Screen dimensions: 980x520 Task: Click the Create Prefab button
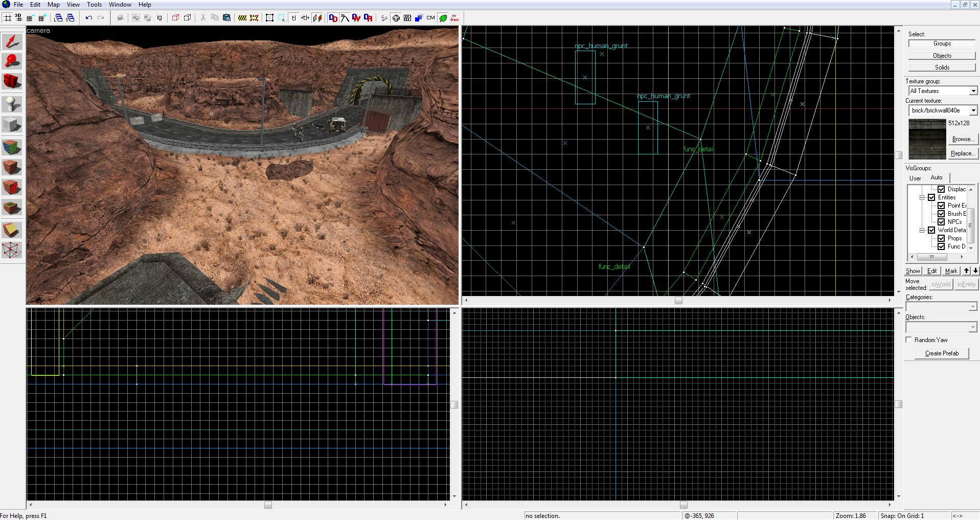(x=942, y=353)
